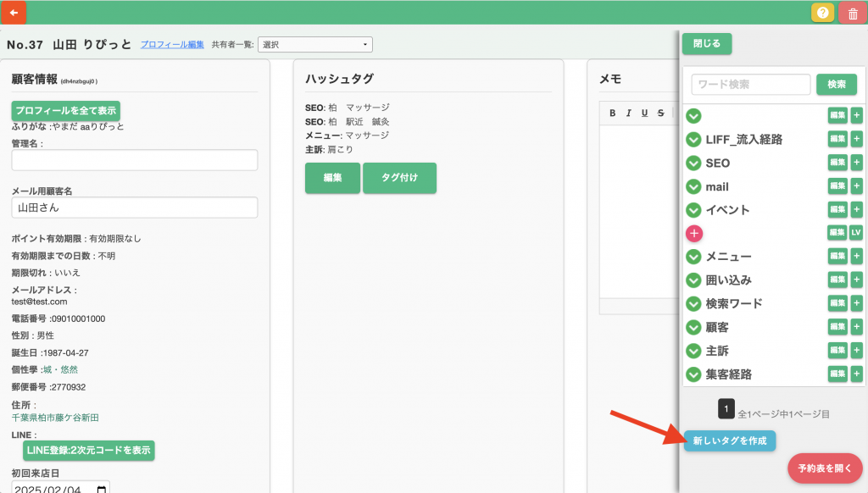Click the orange back arrow button
This screenshot has width=868, height=493.
coord(14,13)
